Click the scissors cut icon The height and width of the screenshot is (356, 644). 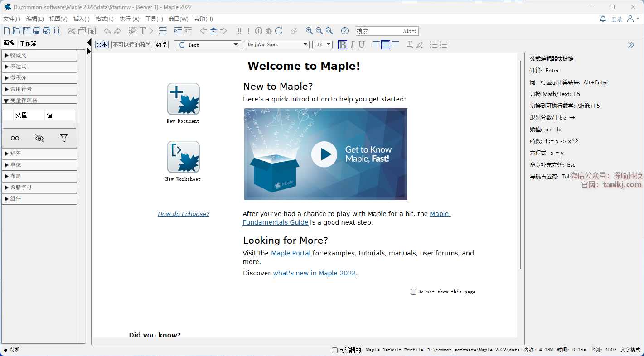72,31
